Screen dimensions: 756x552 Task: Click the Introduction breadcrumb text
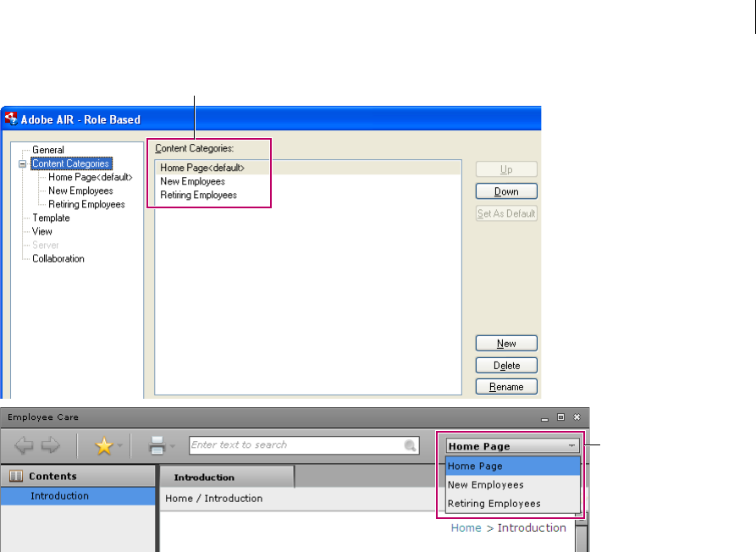tap(532, 528)
